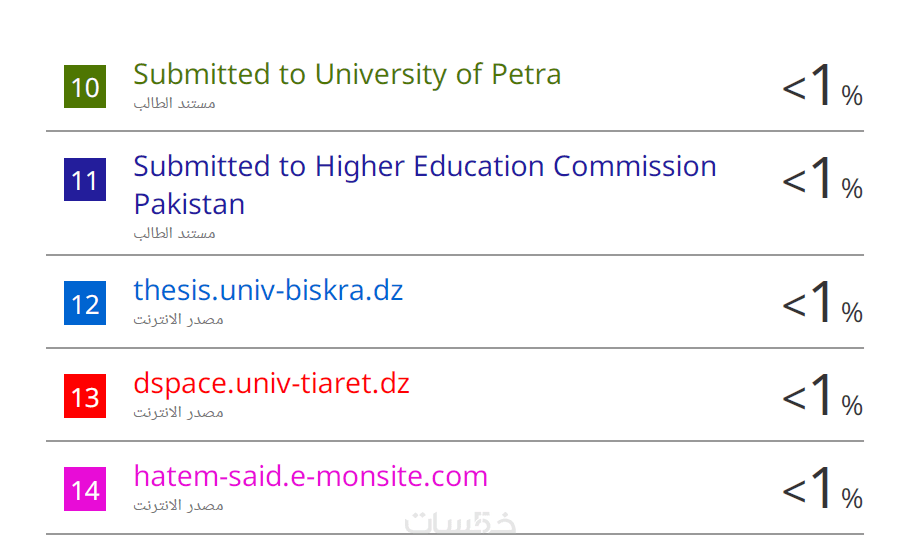This screenshot has height=545, width=921.
Task: Click the magenta number 14 badge
Action: (x=85, y=490)
